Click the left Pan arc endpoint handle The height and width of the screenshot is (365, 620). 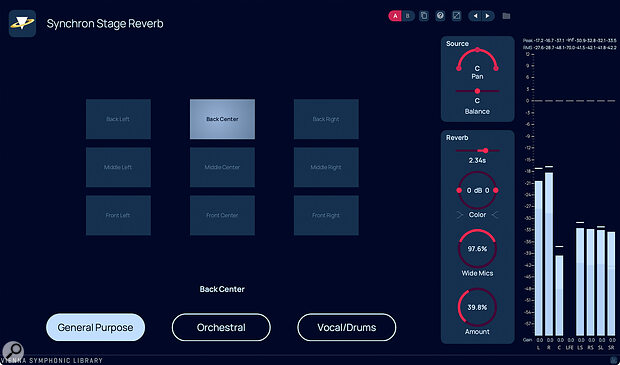coord(459,68)
